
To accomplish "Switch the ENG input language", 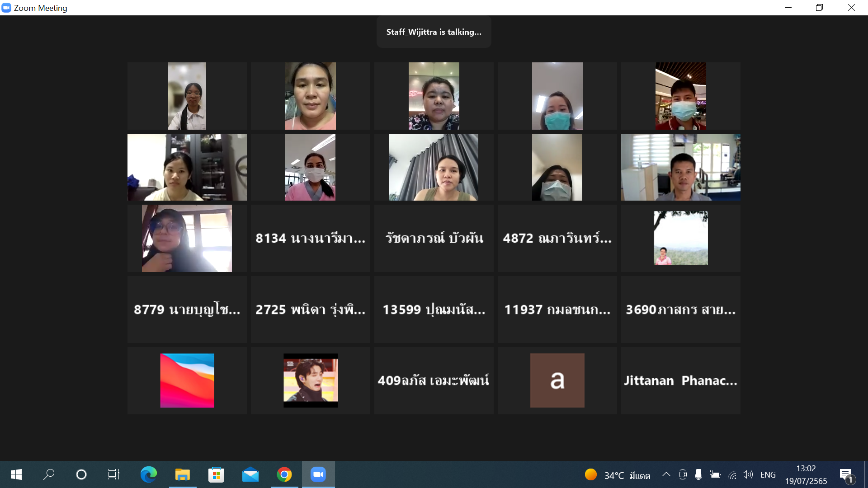I will click(x=768, y=474).
